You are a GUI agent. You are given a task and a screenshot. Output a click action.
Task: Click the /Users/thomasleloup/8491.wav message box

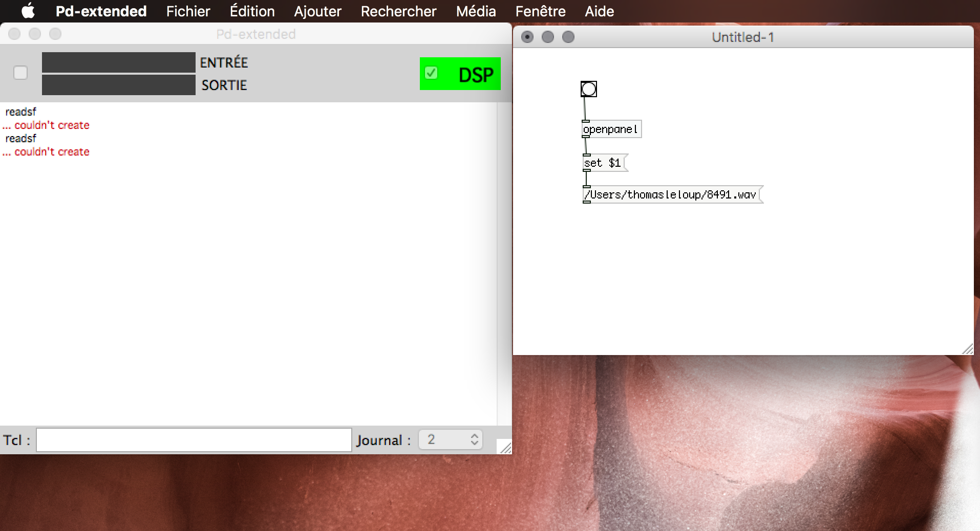[671, 195]
